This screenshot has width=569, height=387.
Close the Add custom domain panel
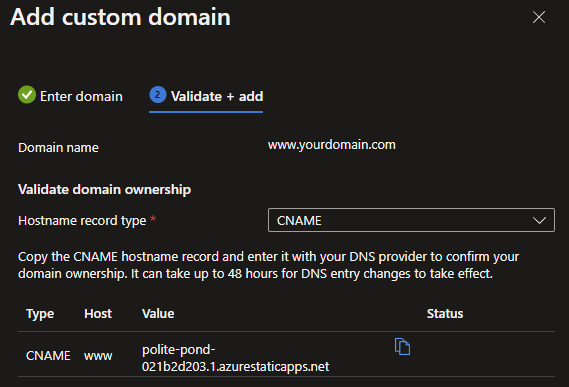(x=539, y=17)
